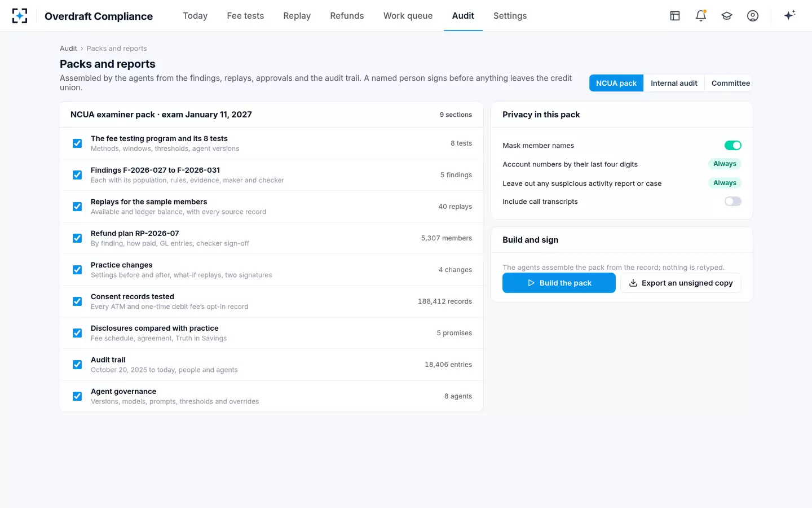Uncheck Findings F-2026-027 to F-2026-031
The image size is (812, 508).
pyautogui.click(x=77, y=175)
